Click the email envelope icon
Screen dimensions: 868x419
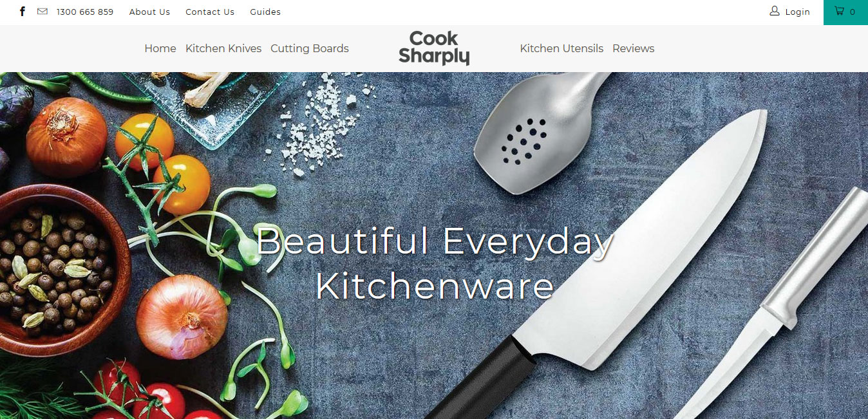point(42,12)
